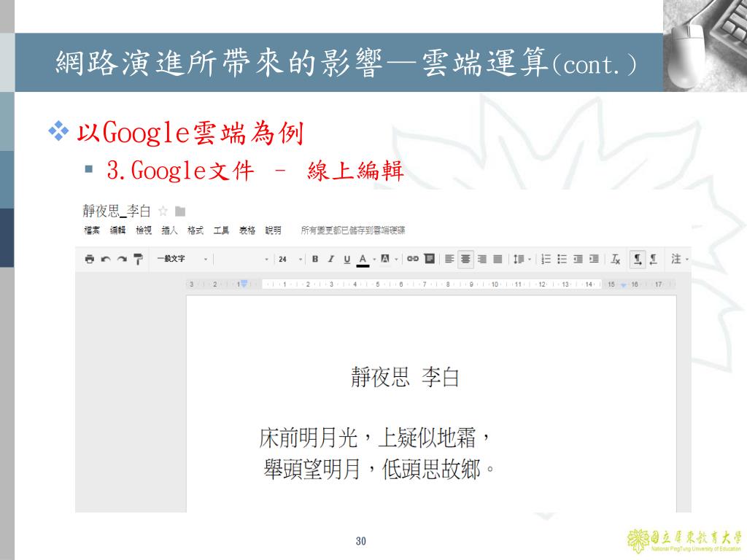Click the university logo at bottom right
747x560 pixels.
[x=684, y=541]
